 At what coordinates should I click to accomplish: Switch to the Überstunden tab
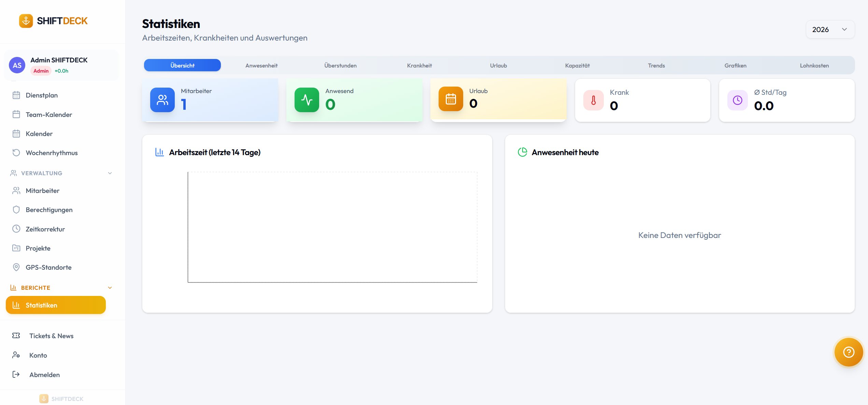tap(340, 65)
